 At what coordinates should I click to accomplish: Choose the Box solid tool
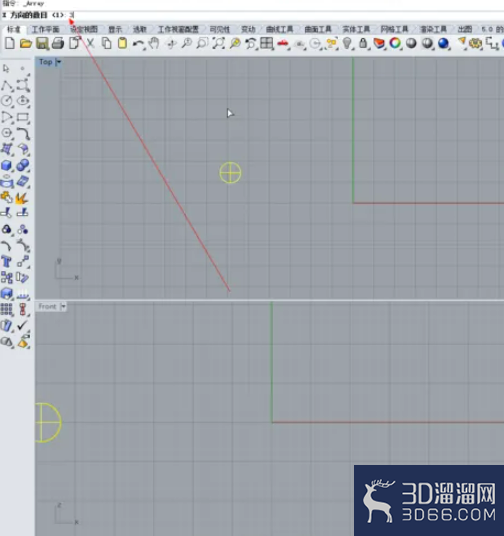[x=7, y=165]
